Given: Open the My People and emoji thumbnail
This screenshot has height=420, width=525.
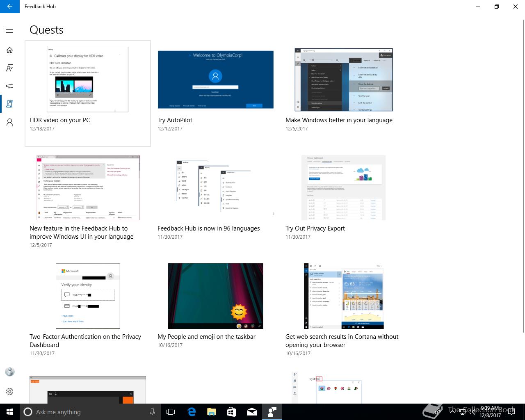Looking at the screenshot, I should pyautogui.click(x=215, y=296).
